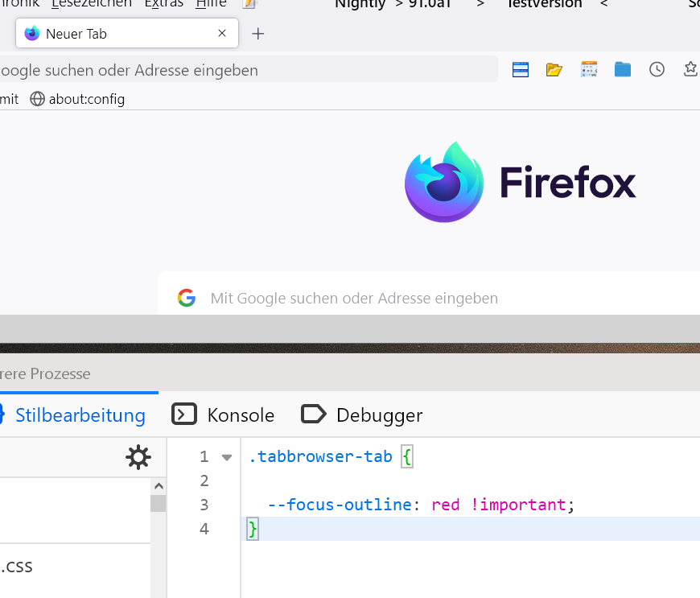
Task: Click the URL bar search field
Action: [249, 70]
